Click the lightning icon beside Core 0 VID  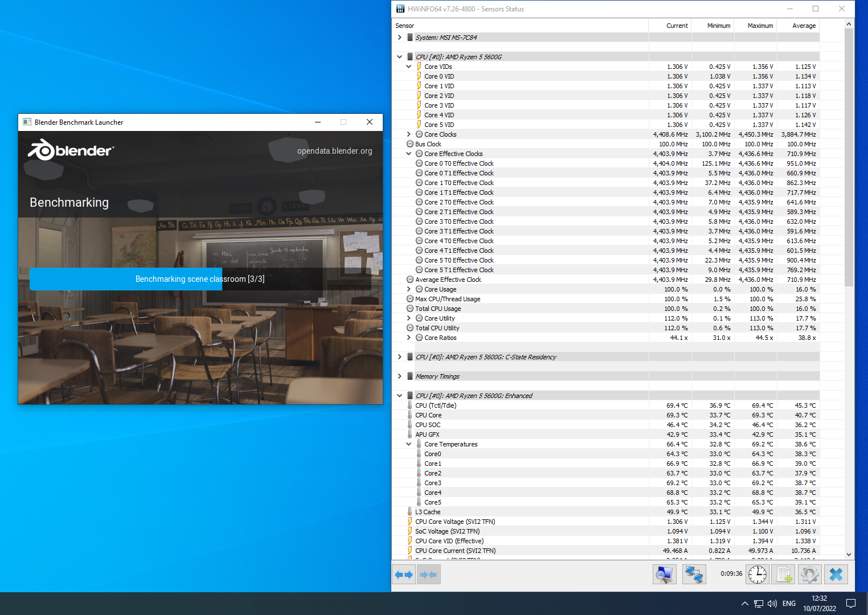click(419, 76)
